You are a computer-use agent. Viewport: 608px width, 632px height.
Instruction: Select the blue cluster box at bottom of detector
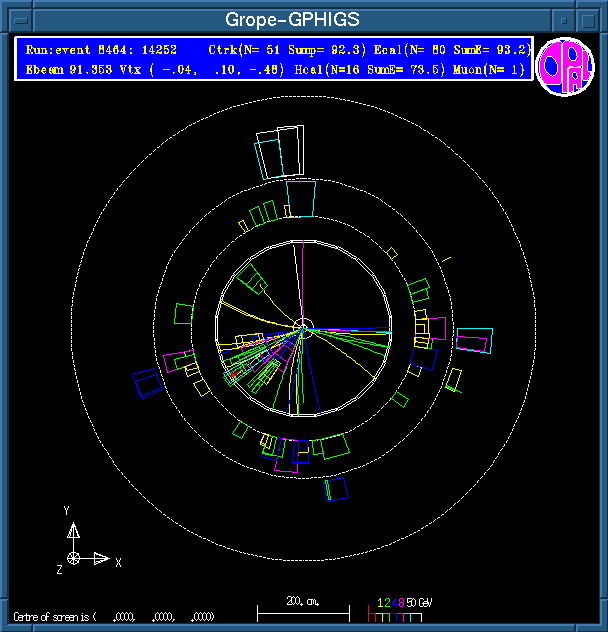[x=337, y=488]
